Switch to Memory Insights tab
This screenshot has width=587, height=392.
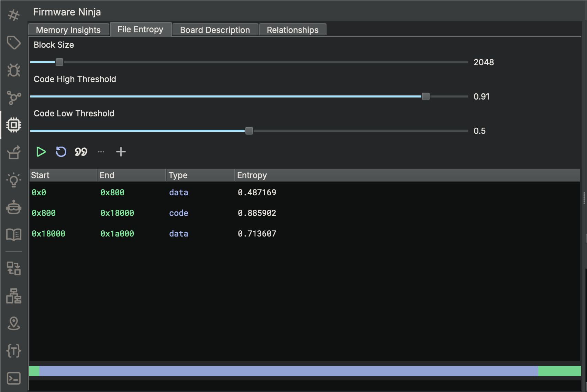(68, 30)
